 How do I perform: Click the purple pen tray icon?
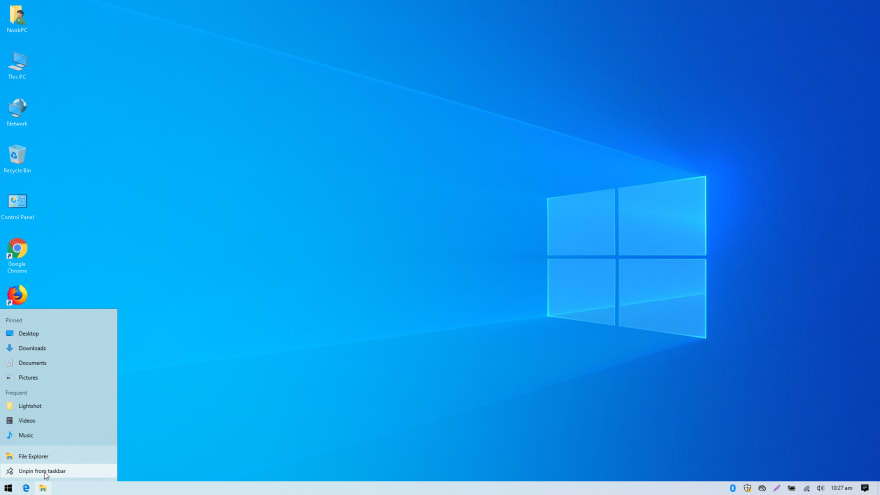coord(777,488)
